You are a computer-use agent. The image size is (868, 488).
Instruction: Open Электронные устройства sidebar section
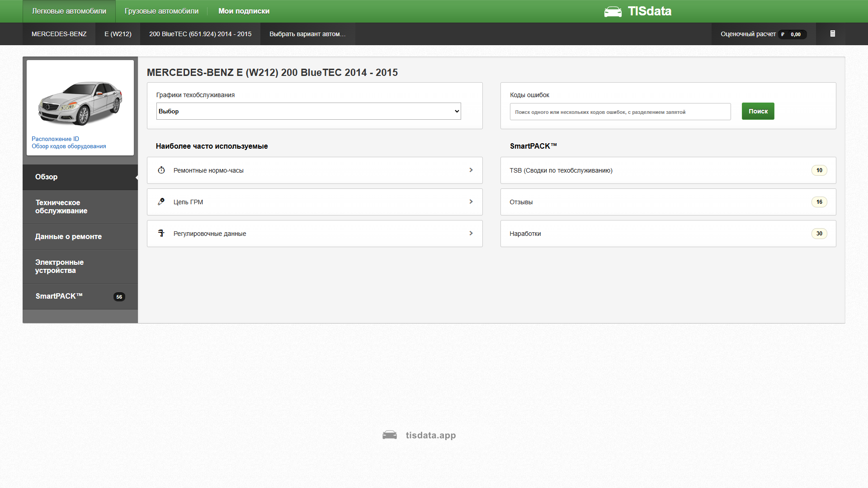pyautogui.click(x=80, y=267)
